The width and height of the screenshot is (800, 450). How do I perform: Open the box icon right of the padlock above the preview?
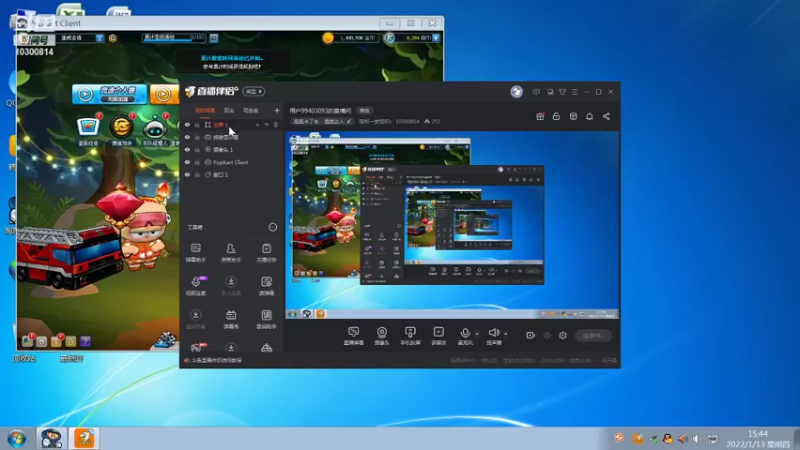[x=573, y=116]
